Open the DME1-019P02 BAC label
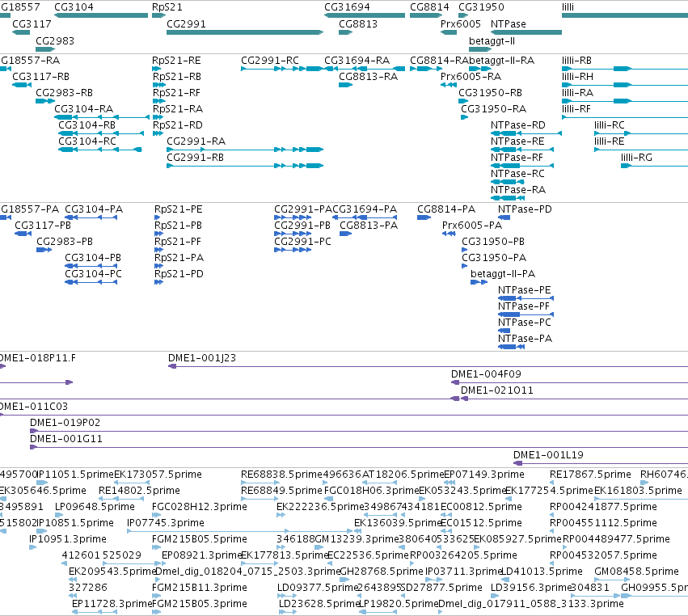The height and width of the screenshot is (616, 688). (65, 423)
